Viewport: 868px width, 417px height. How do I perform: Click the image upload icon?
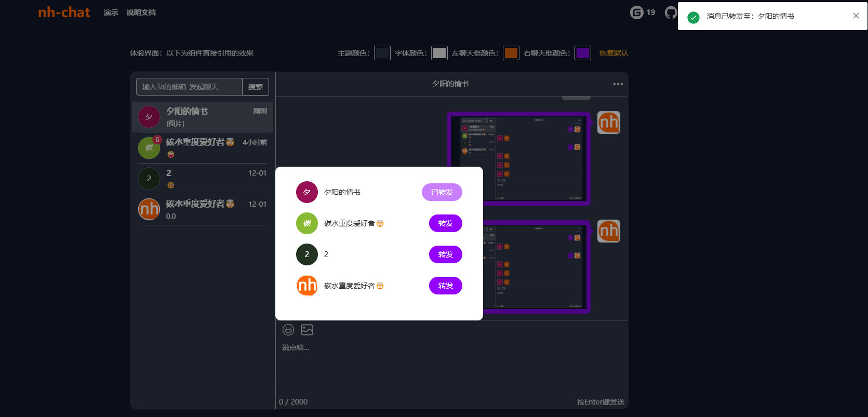tap(307, 330)
